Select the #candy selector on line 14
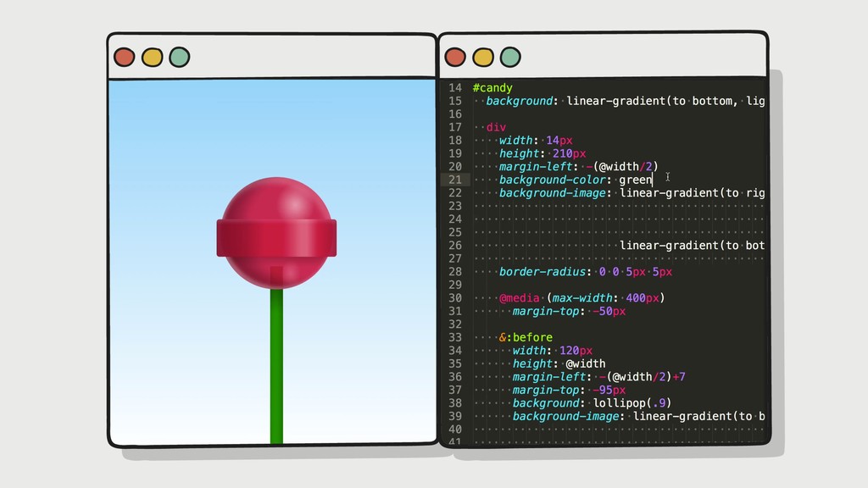 click(x=492, y=87)
